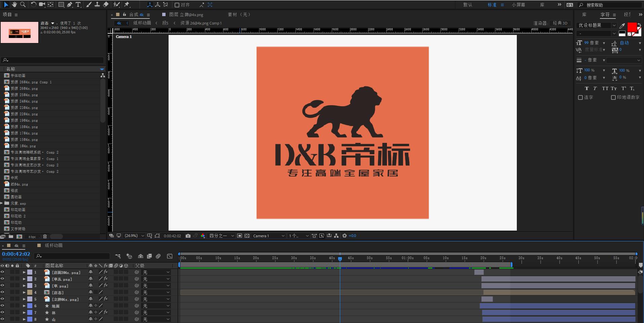Switch to the 素材 (无) tab
Screen dimensions: 644x323
pos(239,15)
